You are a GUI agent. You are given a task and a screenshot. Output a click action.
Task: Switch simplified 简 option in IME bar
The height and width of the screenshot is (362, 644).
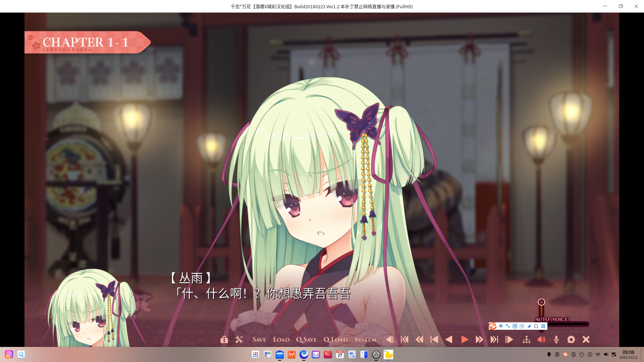point(515,326)
